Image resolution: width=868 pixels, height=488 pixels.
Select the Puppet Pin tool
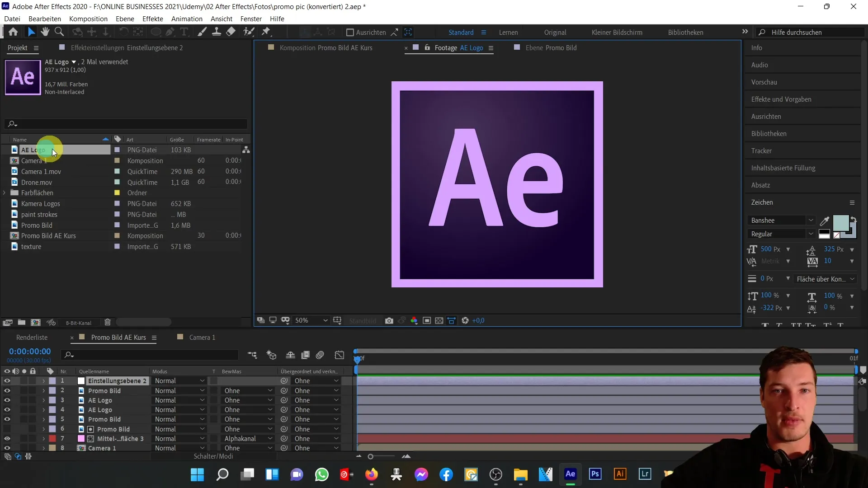[266, 32]
